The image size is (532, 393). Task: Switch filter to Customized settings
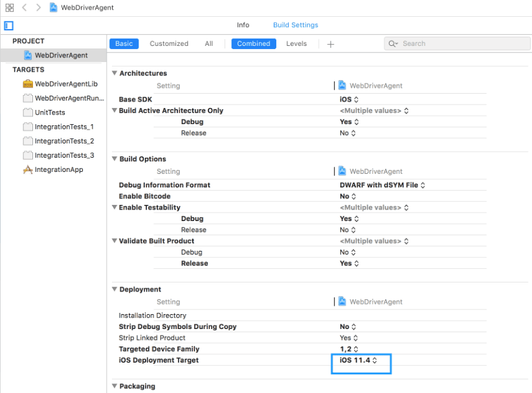click(x=168, y=43)
